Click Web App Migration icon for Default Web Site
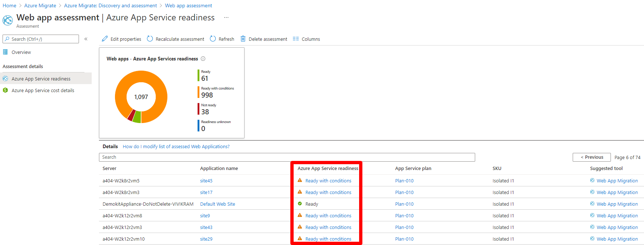 (592, 203)
